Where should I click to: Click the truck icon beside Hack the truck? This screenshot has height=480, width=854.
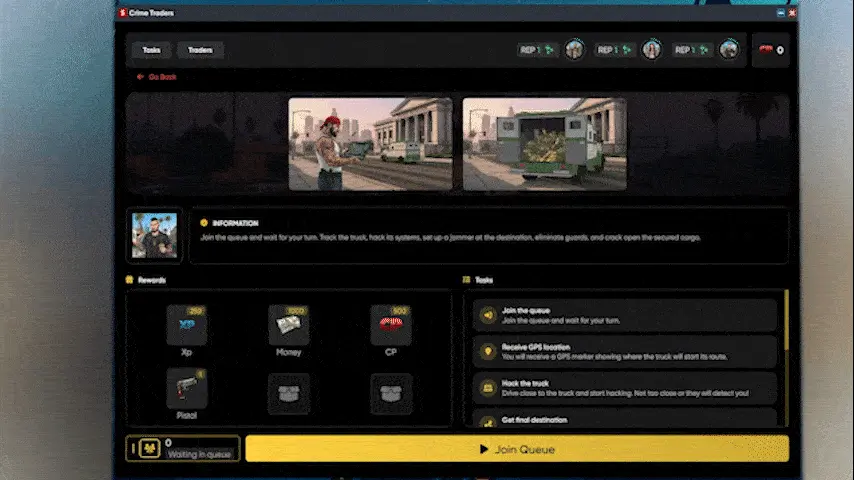[488, 387]
